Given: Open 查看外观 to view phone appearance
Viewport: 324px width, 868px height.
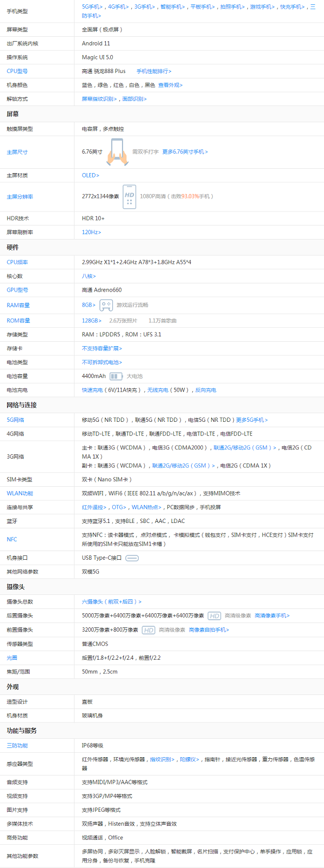Looking at the screenshot, I should [170, 85].
